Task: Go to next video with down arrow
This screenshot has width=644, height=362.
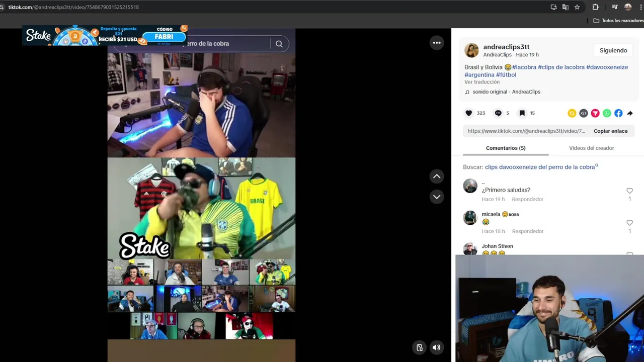Action: (437, 197)
